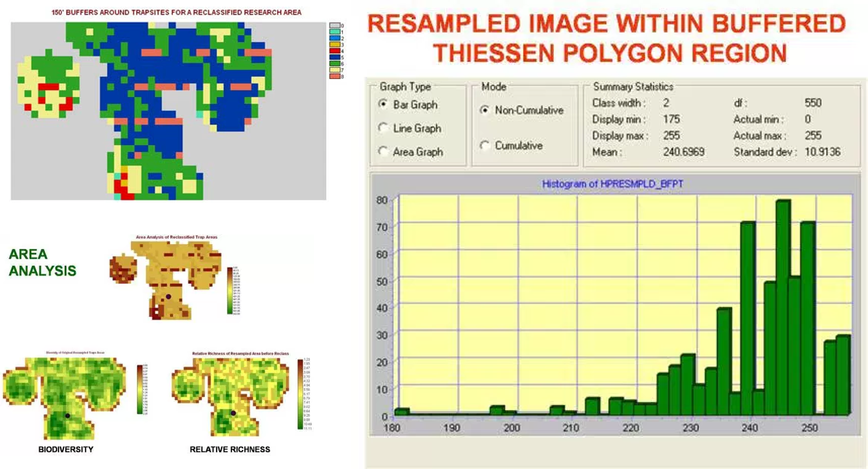Image resolution: width=868 pixels, height=469 pixels.
Task: Click the gold legend swatch numbered 3
Action: pyautogui.click(x=334, y=44)
